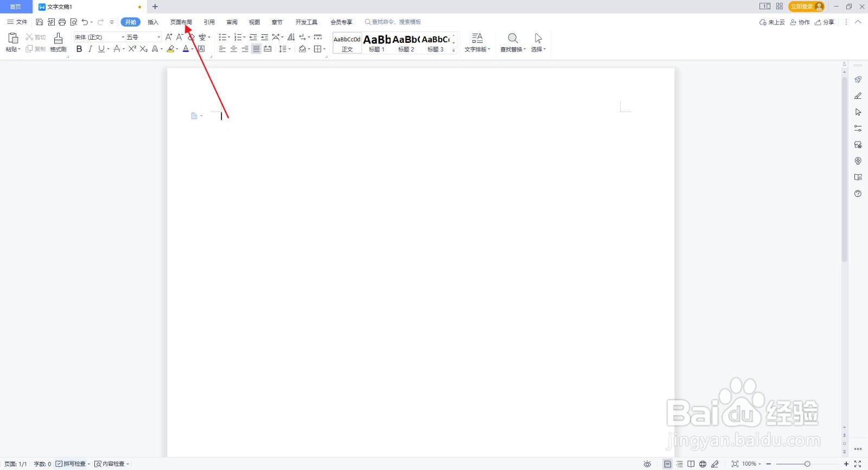Image resolution: width=868 pixels, height=470 pixels.
Task: Apply the 标题 2 heading style
Action: point(406,43)
